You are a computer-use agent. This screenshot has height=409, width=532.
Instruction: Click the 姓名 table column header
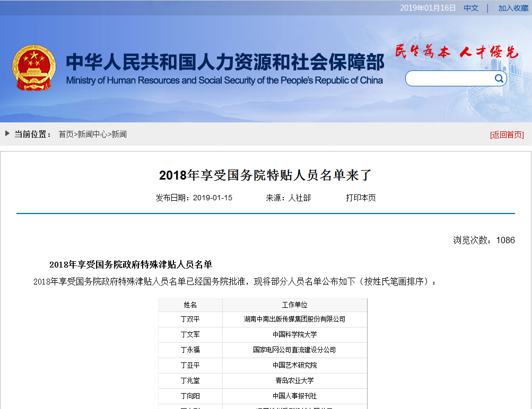coord(190,305)
